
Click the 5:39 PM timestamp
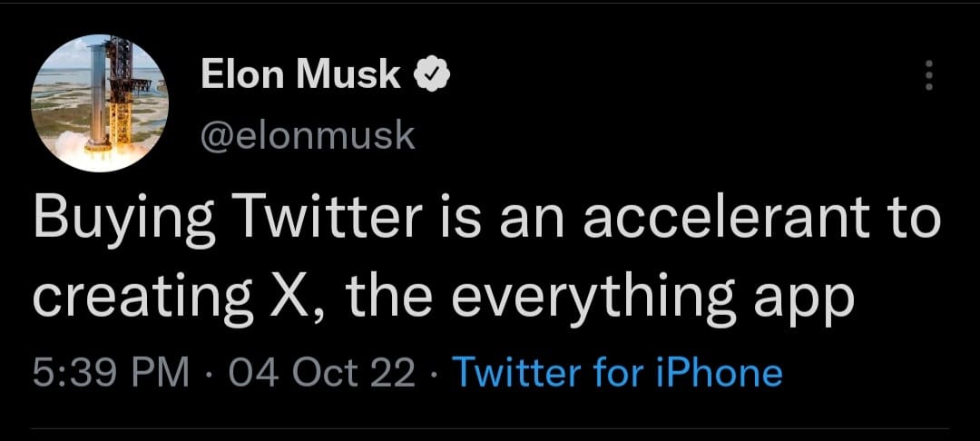[110, 373]
